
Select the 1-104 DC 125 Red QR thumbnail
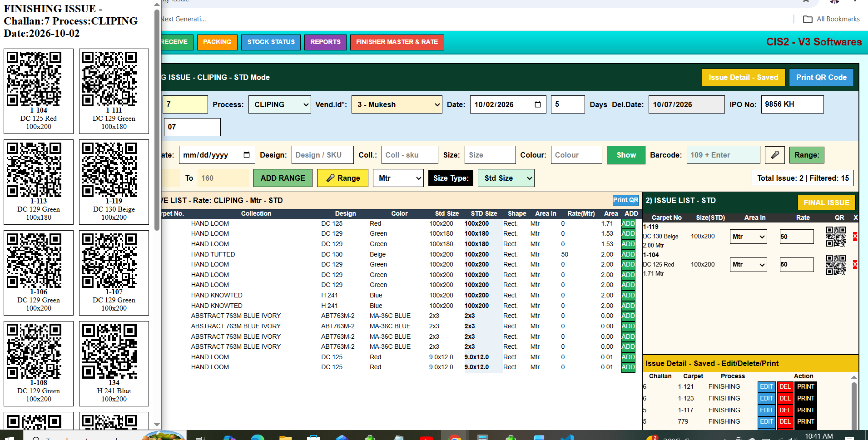pyautogui.click(x=39, y=91)
